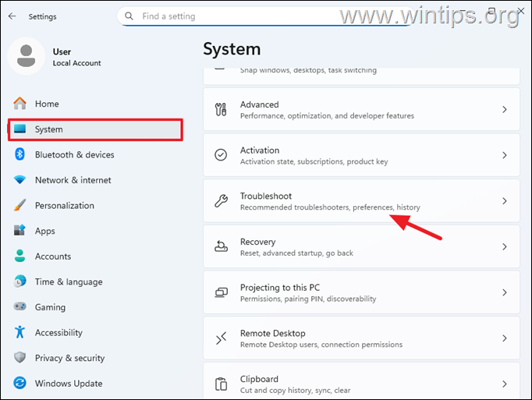
Task: Click 'Activation state, subscriptions, product key' text
Action: pos(314,161)
